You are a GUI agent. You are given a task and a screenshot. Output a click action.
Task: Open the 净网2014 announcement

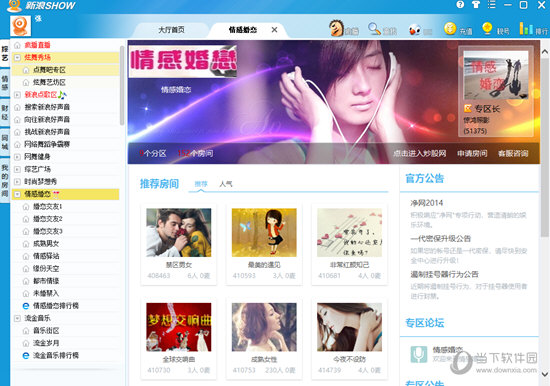pos(427,203)
